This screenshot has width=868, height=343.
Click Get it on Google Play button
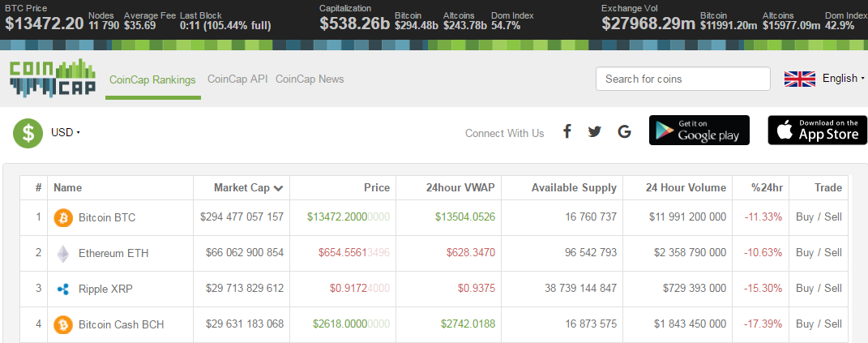(699, 131)
